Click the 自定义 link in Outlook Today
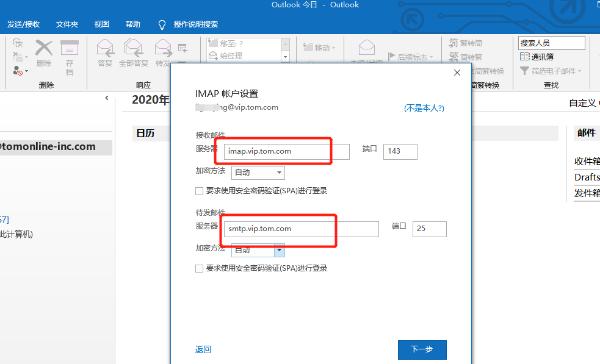 click(583, 103)
